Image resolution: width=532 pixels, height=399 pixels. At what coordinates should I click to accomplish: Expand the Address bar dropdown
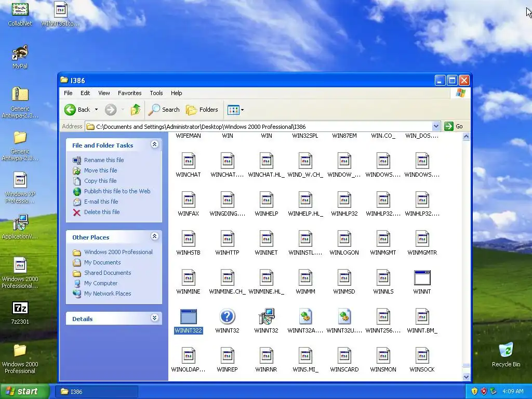pos(436,126)
